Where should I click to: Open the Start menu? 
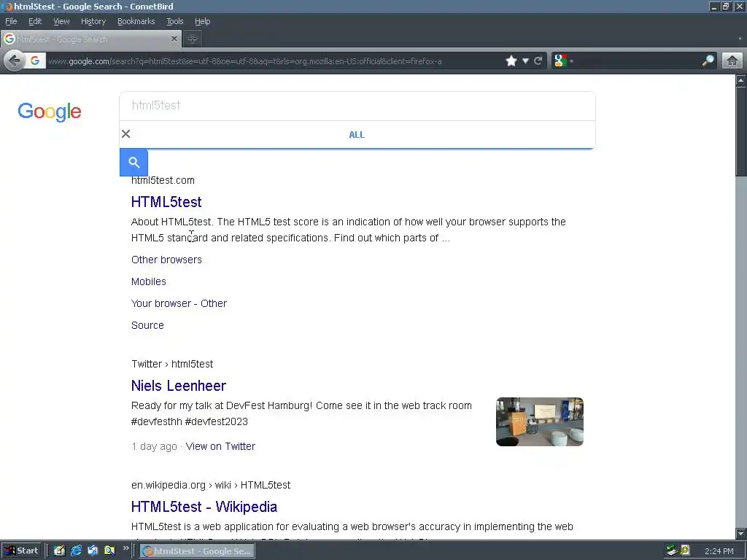[22, 551]
